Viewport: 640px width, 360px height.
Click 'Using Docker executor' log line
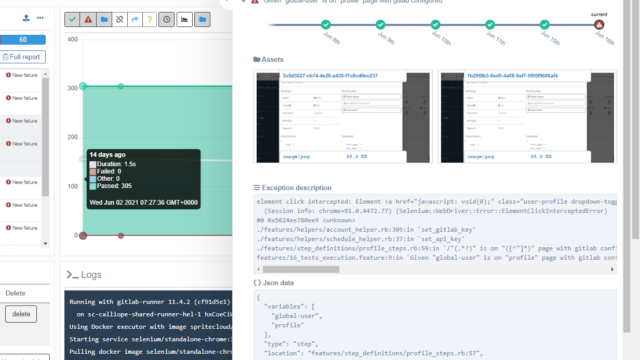coord(151,327)
